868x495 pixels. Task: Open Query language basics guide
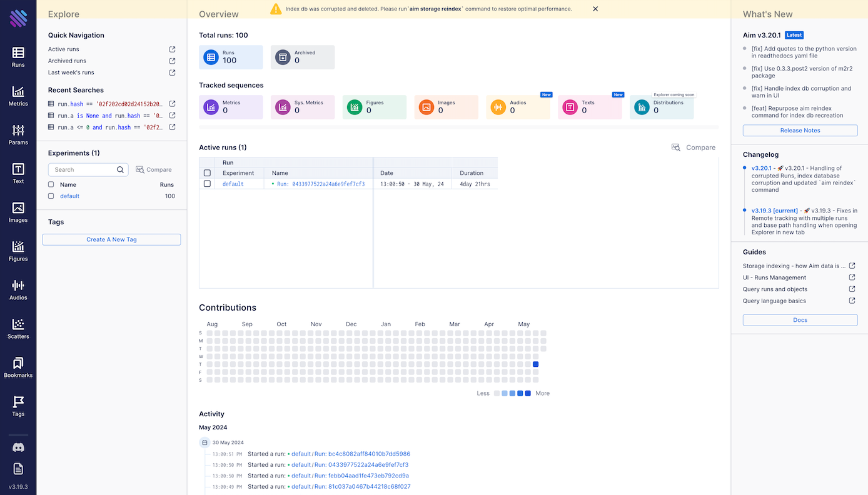(x=774, y=301)
